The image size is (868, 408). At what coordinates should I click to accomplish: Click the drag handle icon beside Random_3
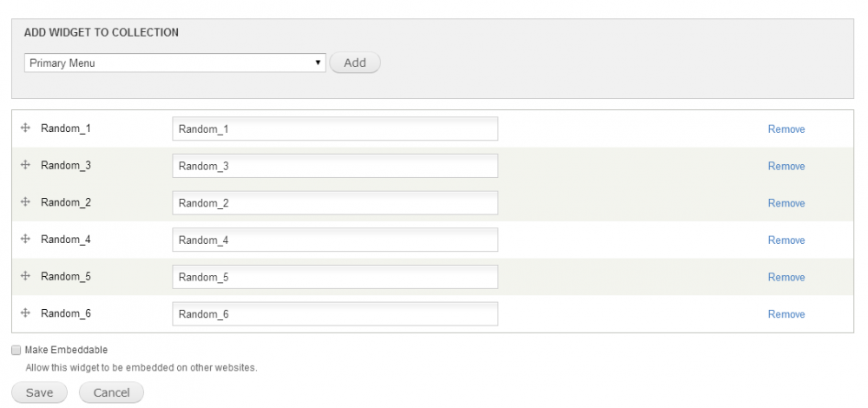click(x=25, y=165)
